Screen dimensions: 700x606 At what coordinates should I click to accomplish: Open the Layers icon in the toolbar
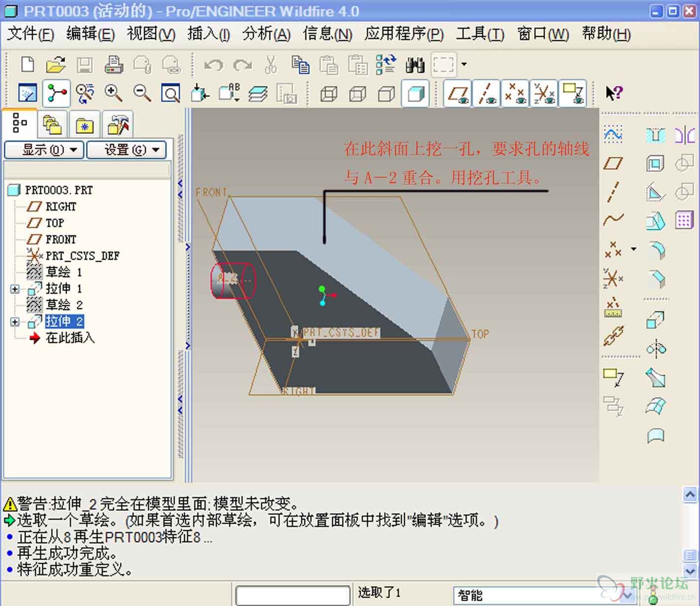click(x=258, y=93)
